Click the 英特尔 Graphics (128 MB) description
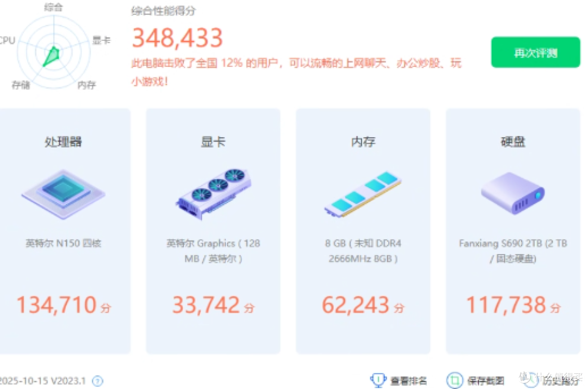Screen dimensions: 588x389 coord(213,251)
